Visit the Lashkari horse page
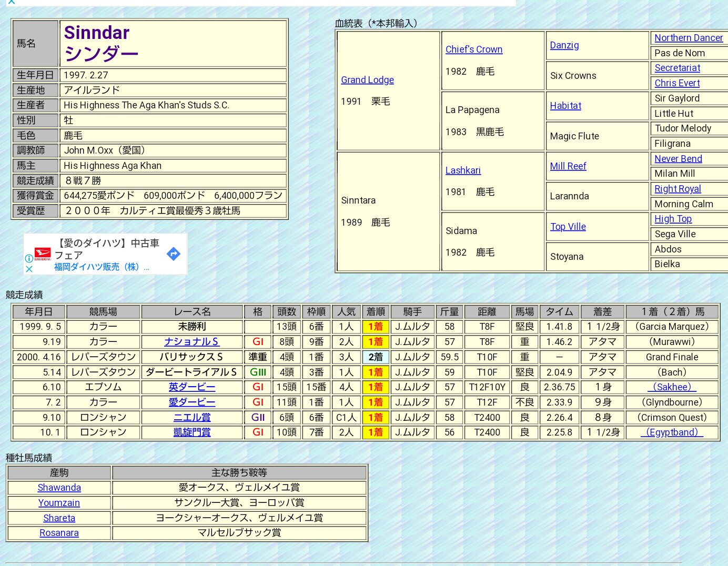Viewport: 728px width, 566px height. [x=463, y=170]
